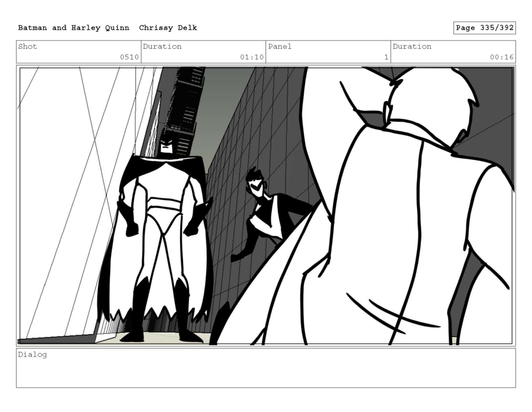Click the title 'Batman and Harley Quinn'
The image size is (532, 412).
point(74,28)
